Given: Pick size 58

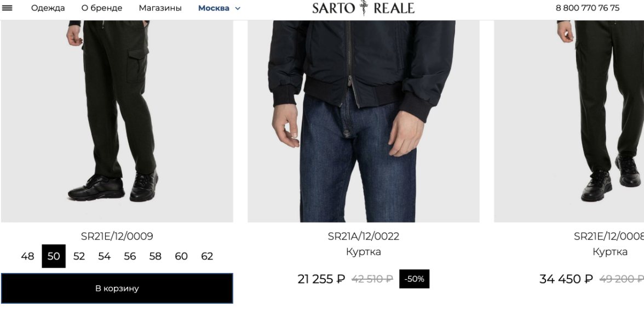Looking at the screenshot, I should [x=156, y=256].
